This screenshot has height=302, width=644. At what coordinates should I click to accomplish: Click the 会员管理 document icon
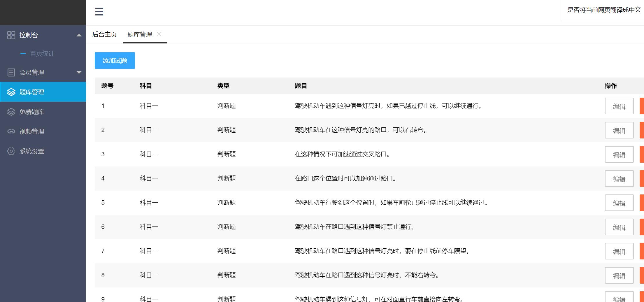click(x=11, y=72)
